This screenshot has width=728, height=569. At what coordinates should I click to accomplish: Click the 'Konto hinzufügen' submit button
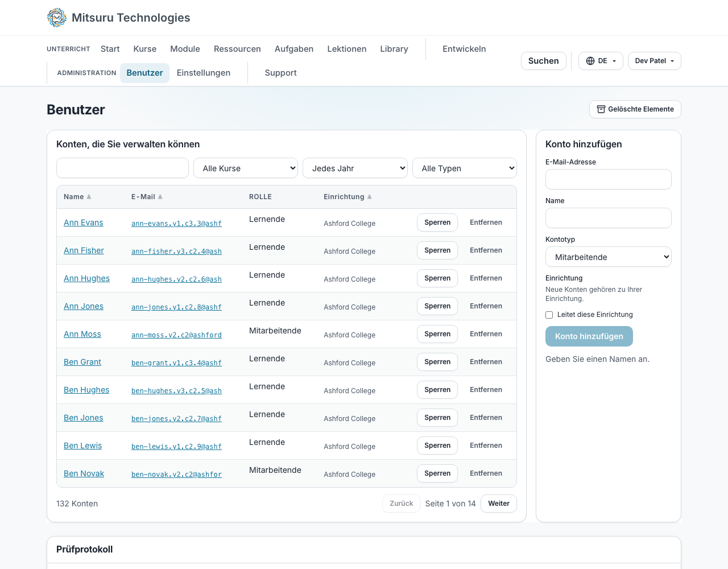(x=589, y=336)
